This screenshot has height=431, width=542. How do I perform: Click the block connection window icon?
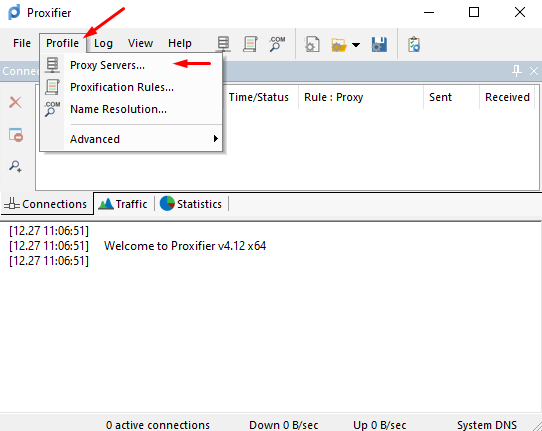pos(16,134)
